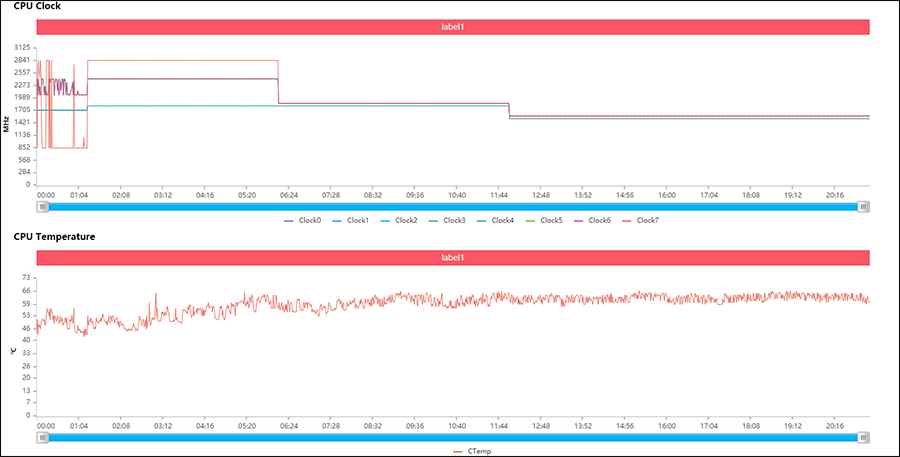Image resolution: width=900 pixels, height=457 pixels.
Task: Toggle Clock0 series in the legend
Action: (x=303, y=220)
